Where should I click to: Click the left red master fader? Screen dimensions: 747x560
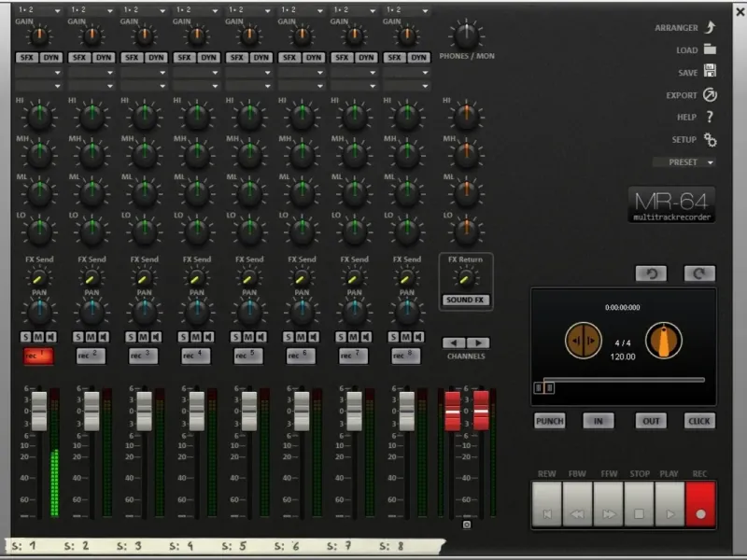(x=453, y=411)
